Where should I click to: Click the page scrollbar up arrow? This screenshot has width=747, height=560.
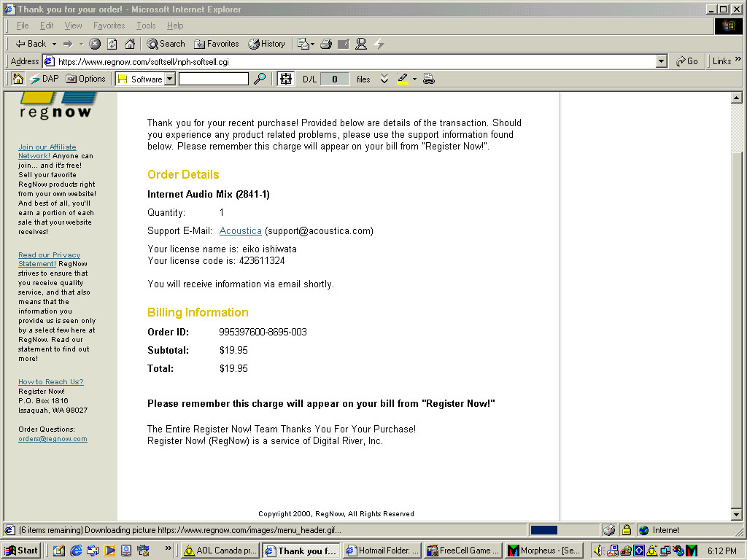[x=737, y=98]
